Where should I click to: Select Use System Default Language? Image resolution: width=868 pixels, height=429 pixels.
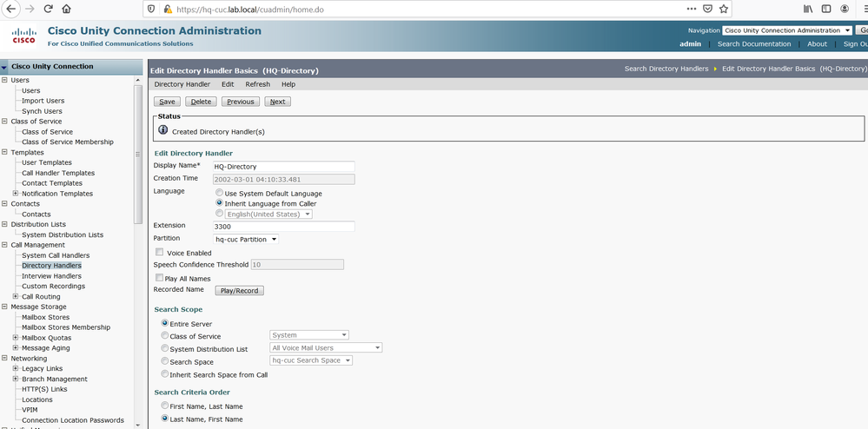pyautogui.click(x=219, y=193)
